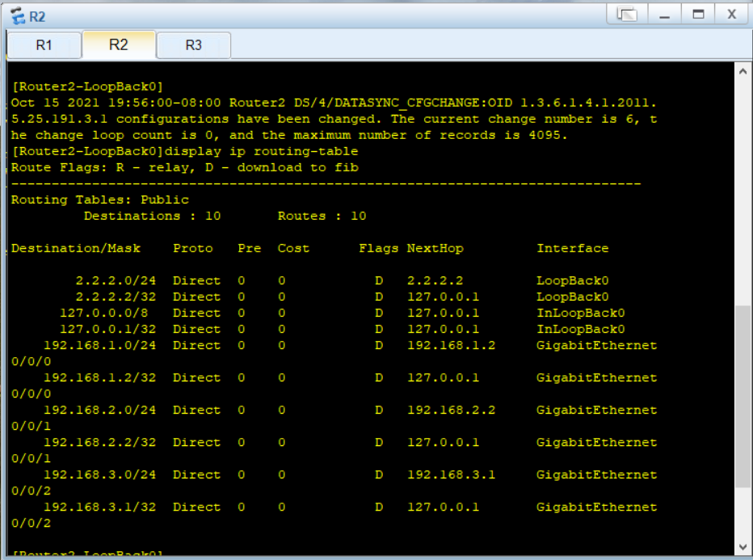Switch to the R1 tab
The height and width of the screenshot is (560, 753).
[x=44, y=45]
